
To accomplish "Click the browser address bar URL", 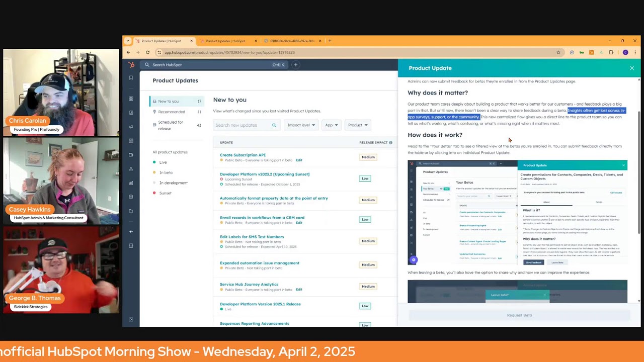I will 229,52.
